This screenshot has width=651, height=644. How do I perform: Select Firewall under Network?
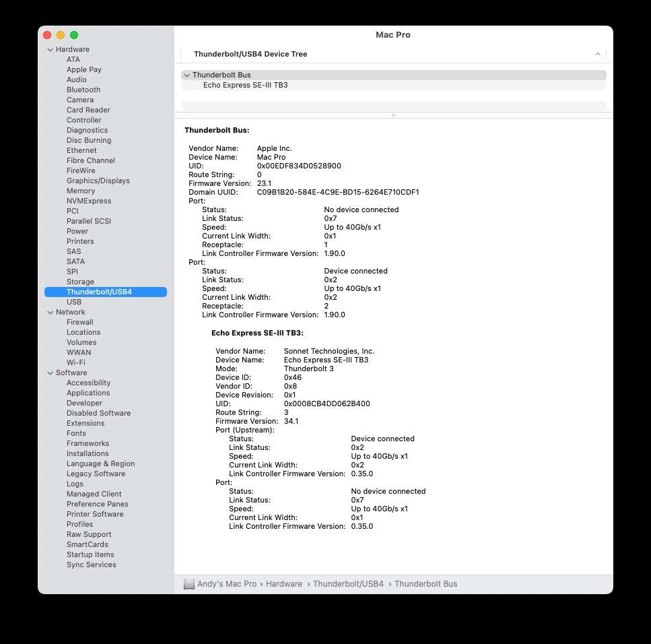click(x=79, y=322)
